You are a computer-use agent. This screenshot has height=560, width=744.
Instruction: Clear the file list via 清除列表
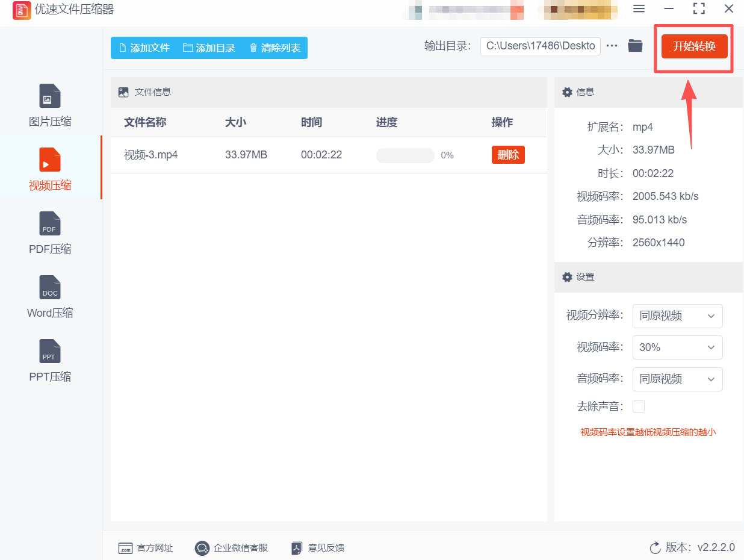click(274, 48)
